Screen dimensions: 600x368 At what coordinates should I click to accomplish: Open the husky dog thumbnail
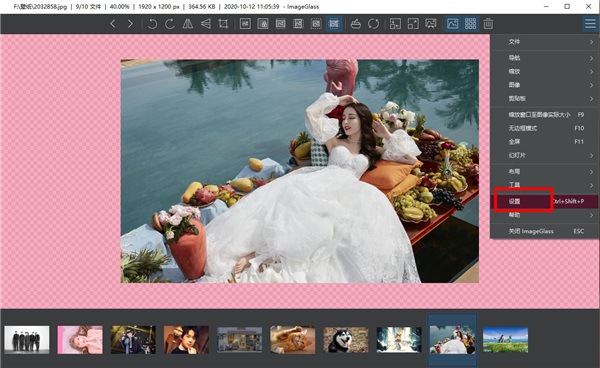(x=346, y=340)
